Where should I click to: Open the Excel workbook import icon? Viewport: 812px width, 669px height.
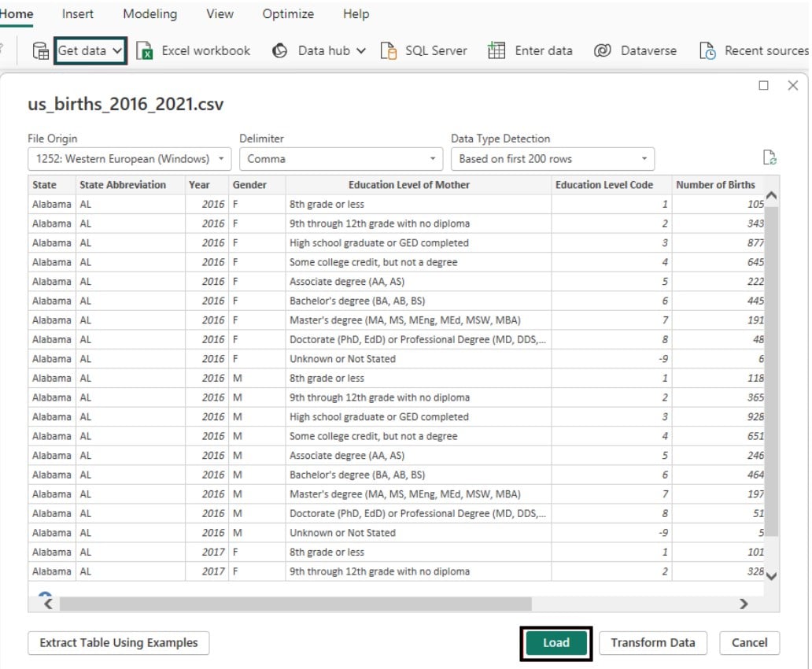(145, 50)
